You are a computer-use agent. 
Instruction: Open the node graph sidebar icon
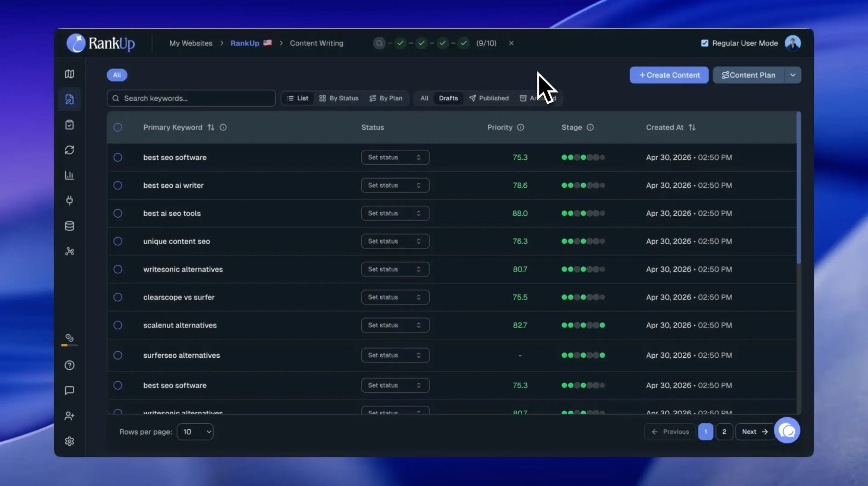69,251
